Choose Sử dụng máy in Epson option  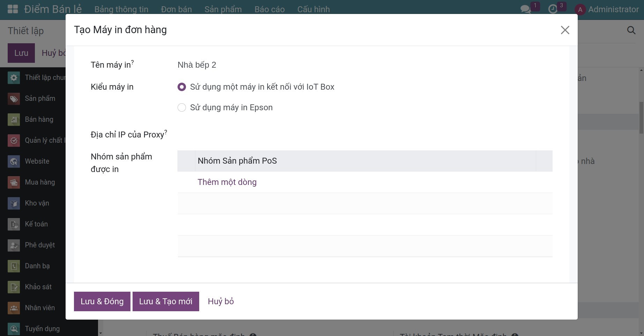(x=181, y=107)
